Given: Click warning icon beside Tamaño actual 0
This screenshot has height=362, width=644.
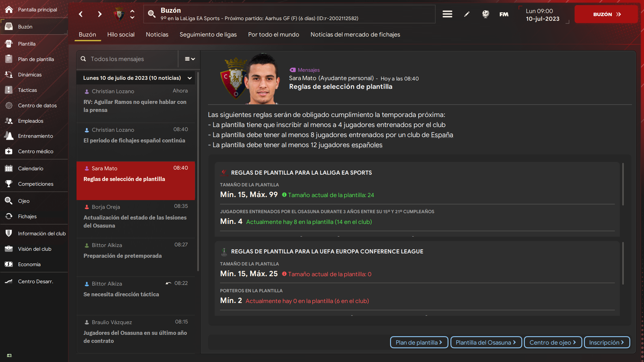Looking at the screenshot, I should [x=284, y=274].
